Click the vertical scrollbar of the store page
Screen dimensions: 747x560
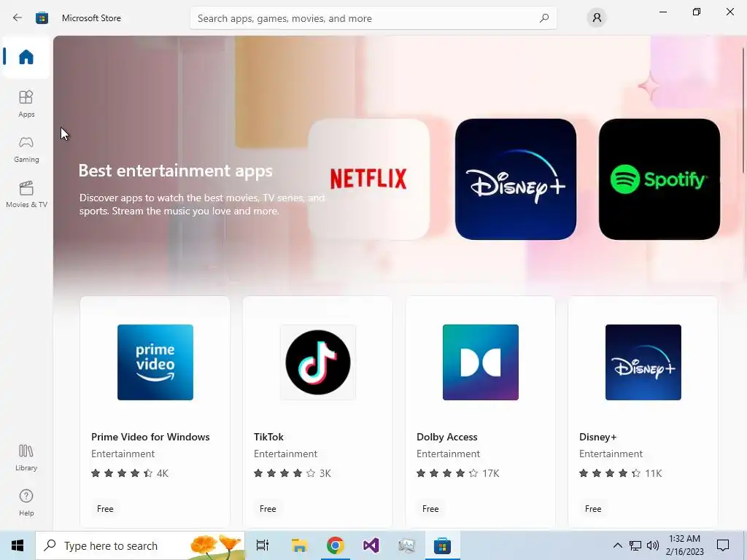743,111
